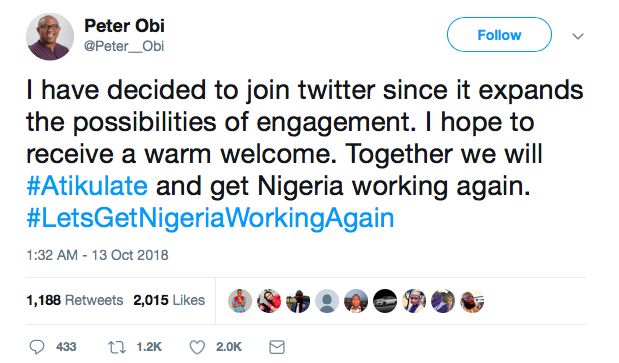Click the black avatar with white car
Screen dimensions: 619x363
point(385,301)
